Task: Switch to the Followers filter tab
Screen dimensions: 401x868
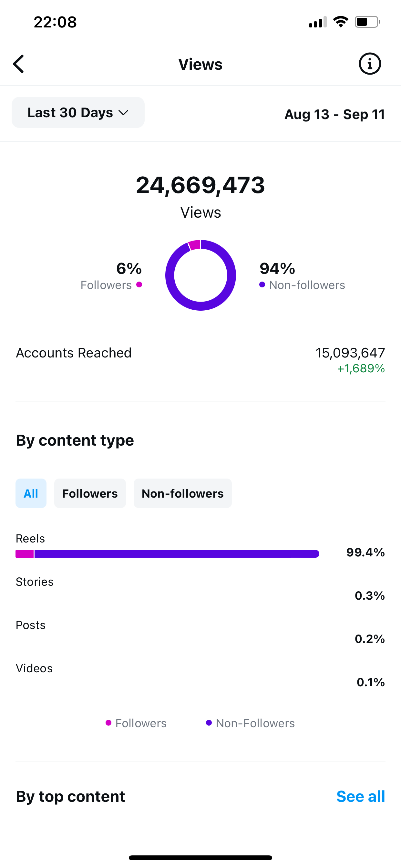Action: (90, 493)
